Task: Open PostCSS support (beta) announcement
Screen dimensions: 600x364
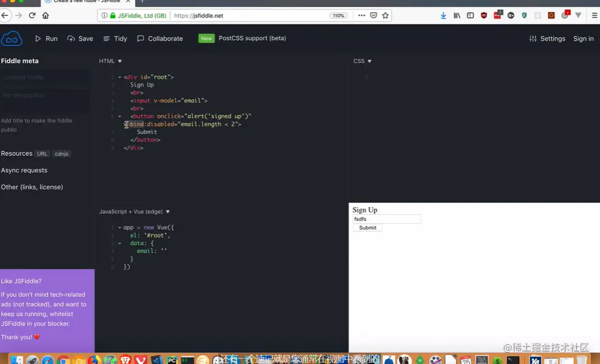Action: pyautogui.click(x=252, y=39)
